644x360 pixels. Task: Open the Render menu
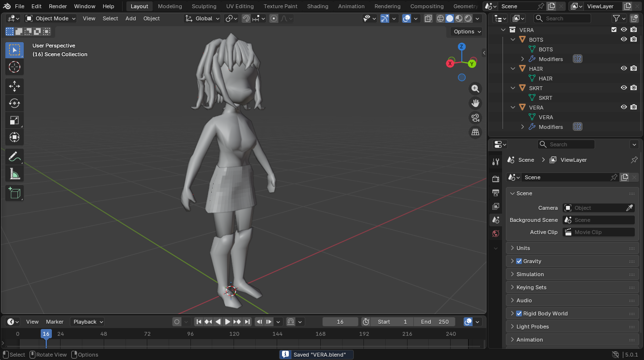[x=58, y=6]
